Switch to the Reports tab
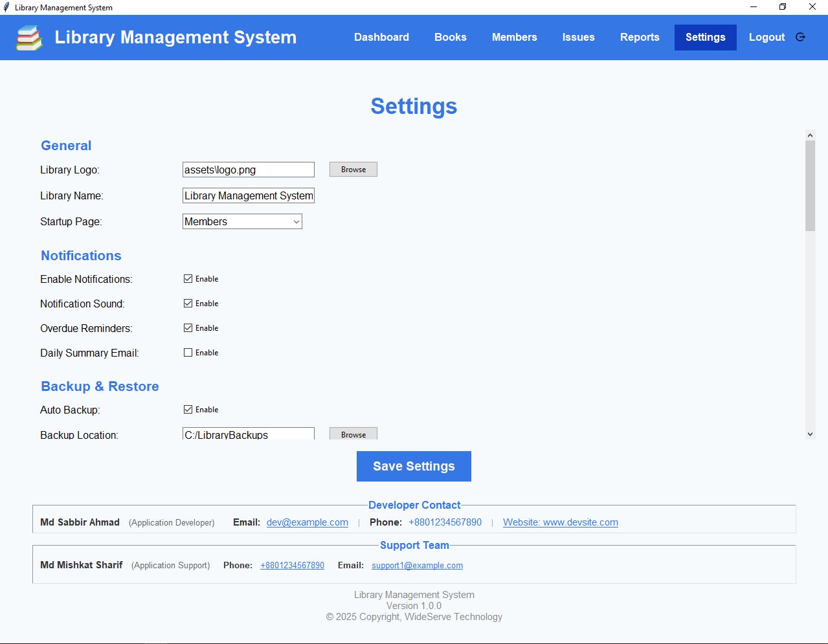Screen dimensions: 828x644 point(639,38)
